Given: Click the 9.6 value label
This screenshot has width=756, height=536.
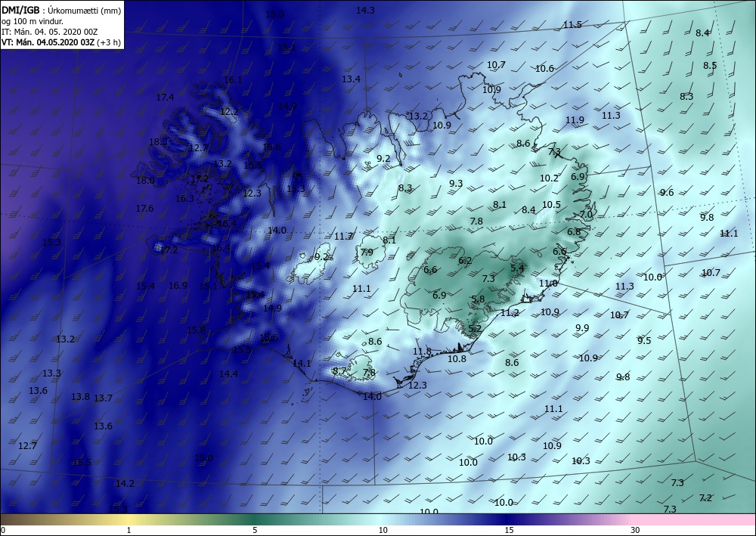Looking at the screenshot, I should pos(666,192).
